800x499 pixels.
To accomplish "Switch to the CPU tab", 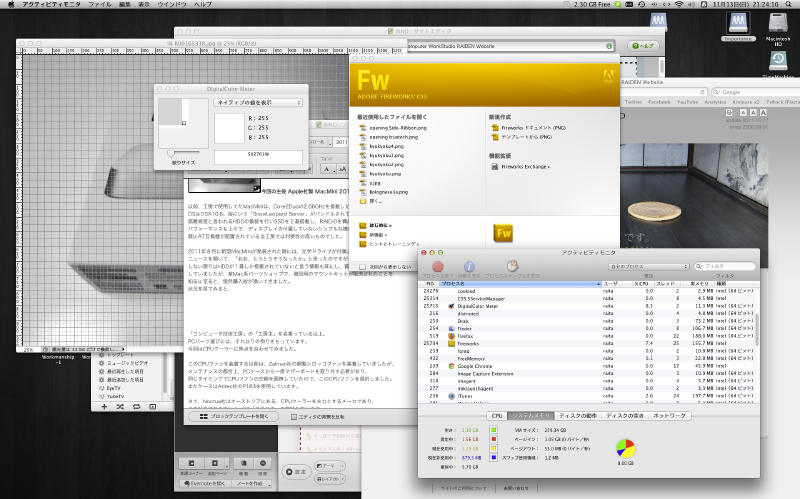I will [x=497, y=415].
